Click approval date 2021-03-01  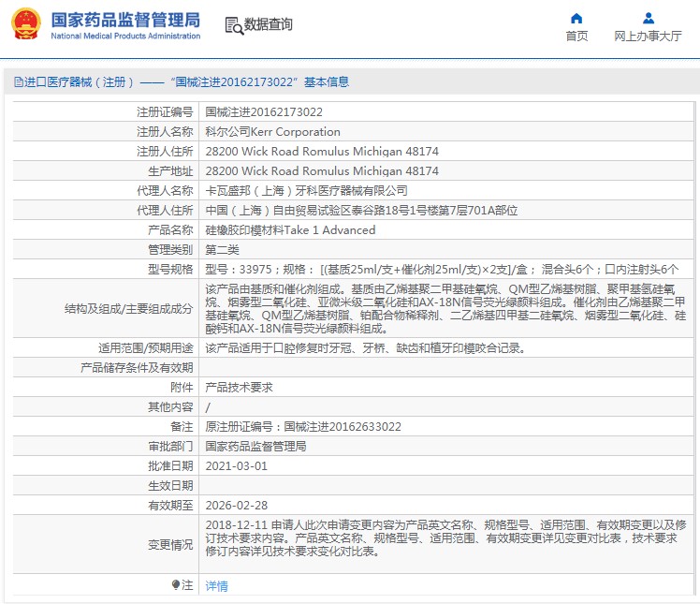pyautogui.click(x=236, y=466)
